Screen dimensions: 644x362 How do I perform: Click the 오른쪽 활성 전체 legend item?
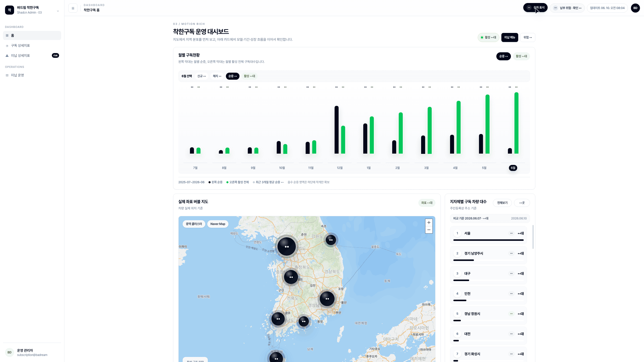(x=238, y=182)
